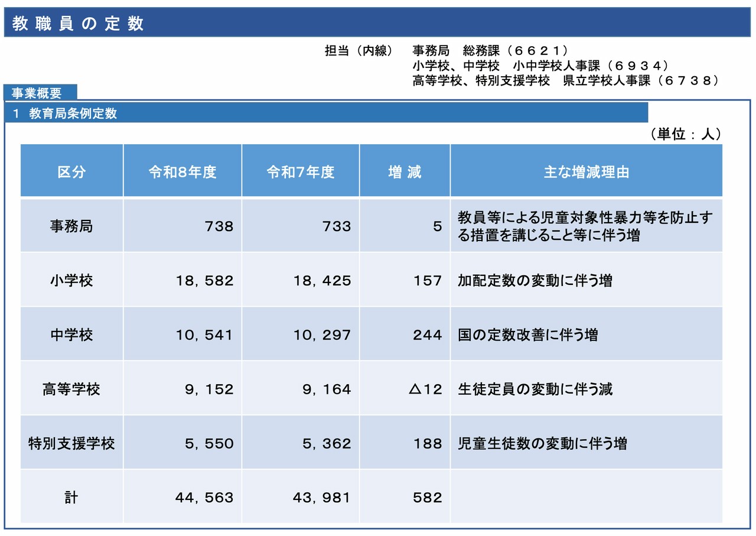
Task: Click the （単位：人） unit label
Action: [685, 134]
